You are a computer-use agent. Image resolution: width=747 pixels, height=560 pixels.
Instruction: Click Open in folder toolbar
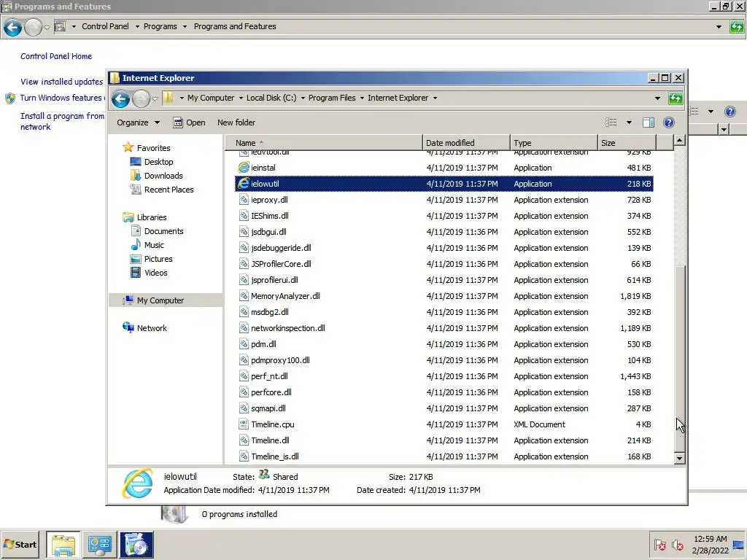[189, 122]
